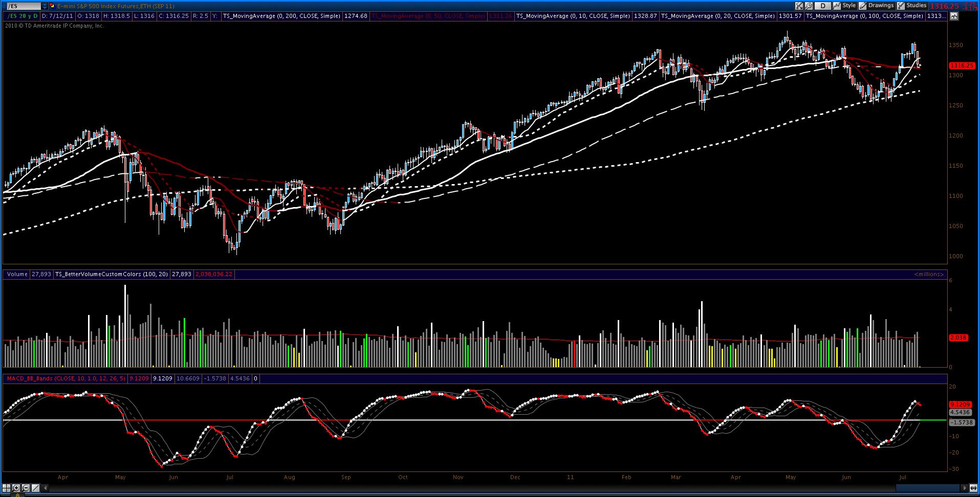Click the red 9.1209 MACD value tag on axis
This screenshot has width=980, height=497.
[x=960, y=404]
